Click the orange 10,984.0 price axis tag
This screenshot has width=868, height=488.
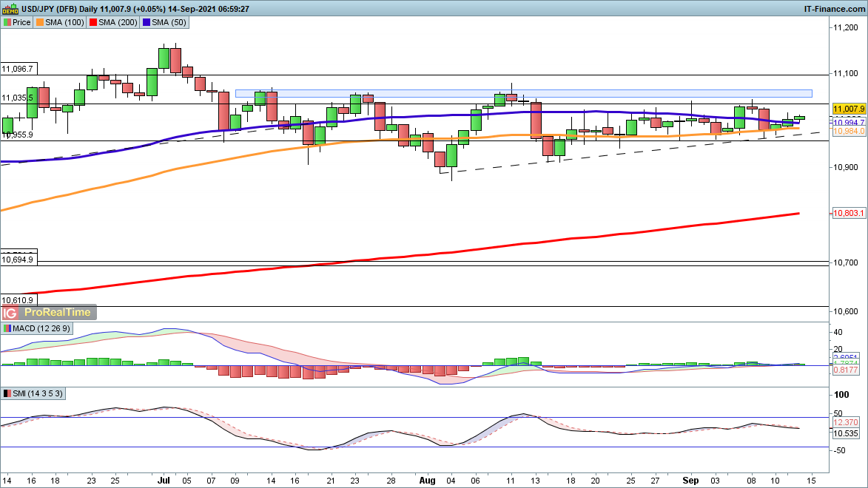848,131
